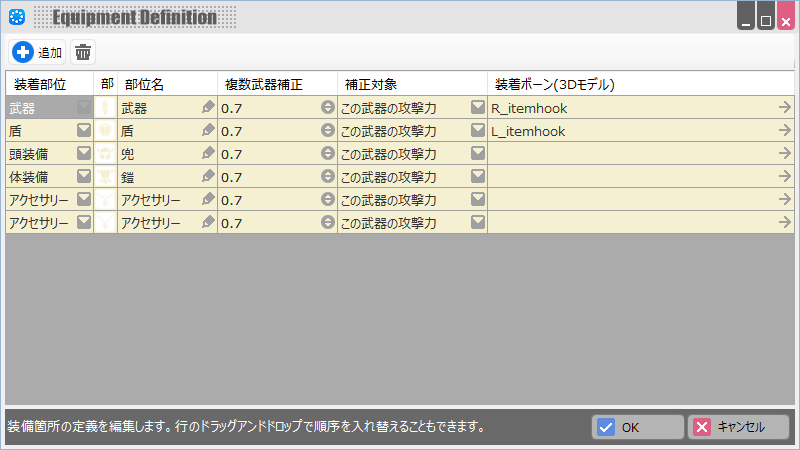Image resolution: width=800 pixels, height=450 pixels.
Task: Open bone selector arrow for R_itemhook
Action: click(x=786, y=108)
